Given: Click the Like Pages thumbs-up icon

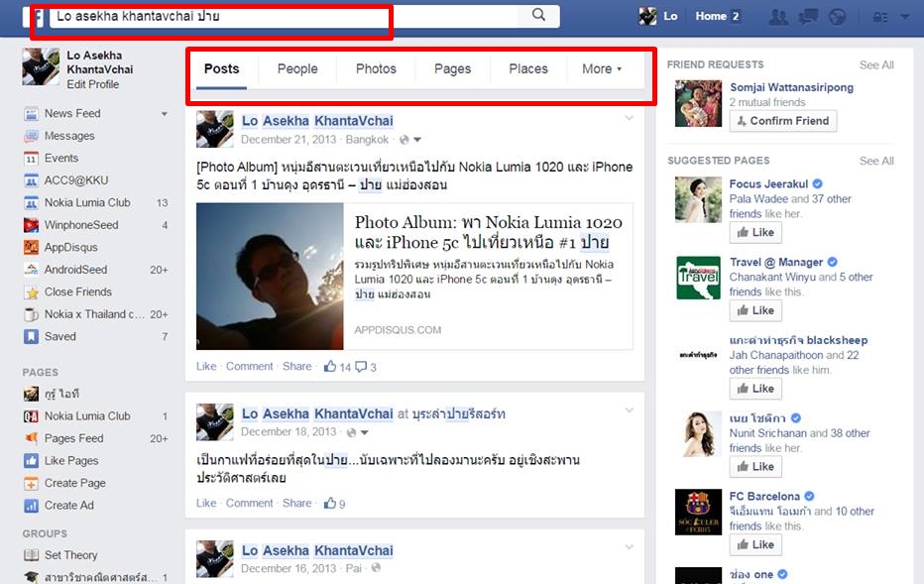Looking at the screenshot, I should coord(31,461).
